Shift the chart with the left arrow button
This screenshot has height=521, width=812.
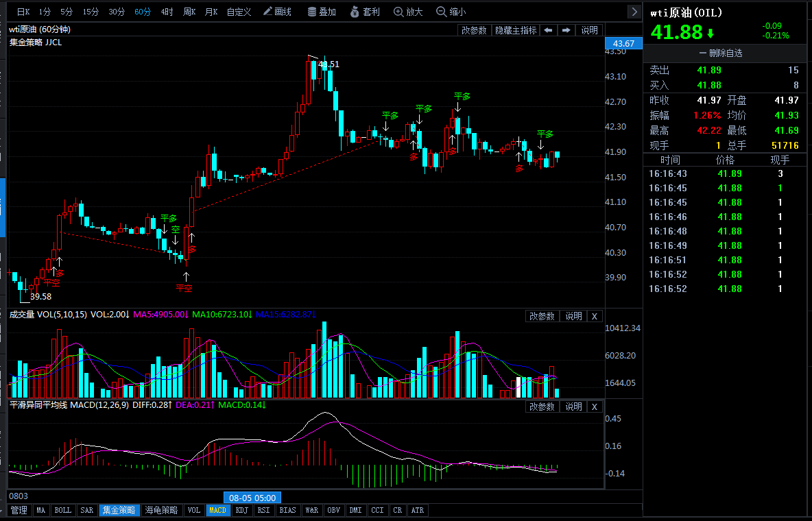coord(548,30)
